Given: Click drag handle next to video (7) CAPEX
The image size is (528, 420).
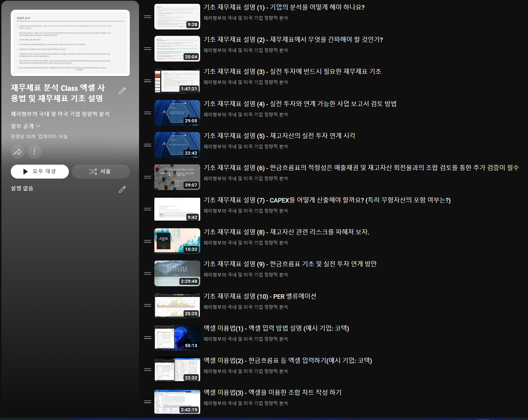Looking at the screenshot, I should pos(148,209).
